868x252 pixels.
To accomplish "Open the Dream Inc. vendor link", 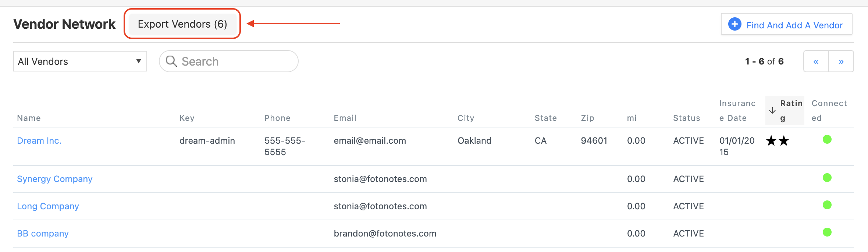I will point(39,141).
